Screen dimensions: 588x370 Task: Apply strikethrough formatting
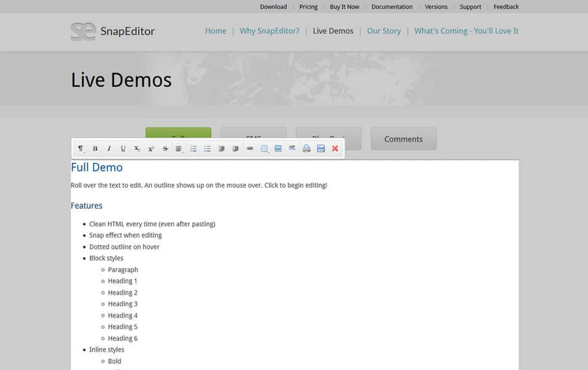tap(164, 148)
